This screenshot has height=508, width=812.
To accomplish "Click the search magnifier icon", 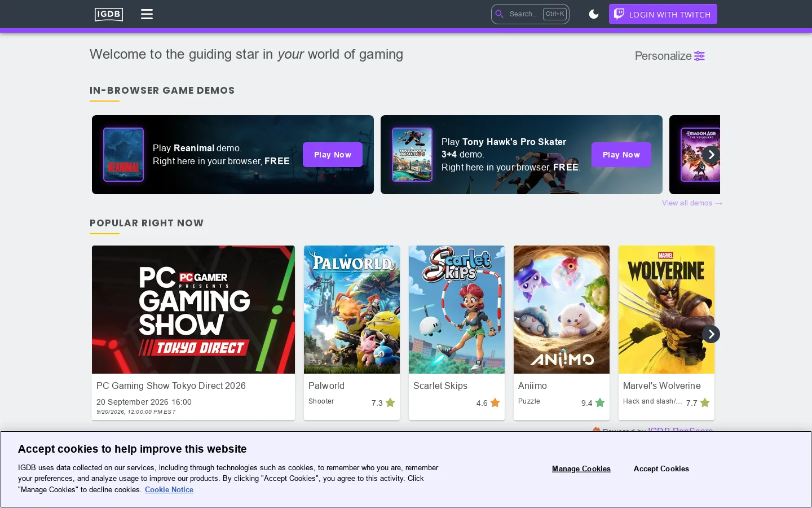I will click(x=500, y=14).
